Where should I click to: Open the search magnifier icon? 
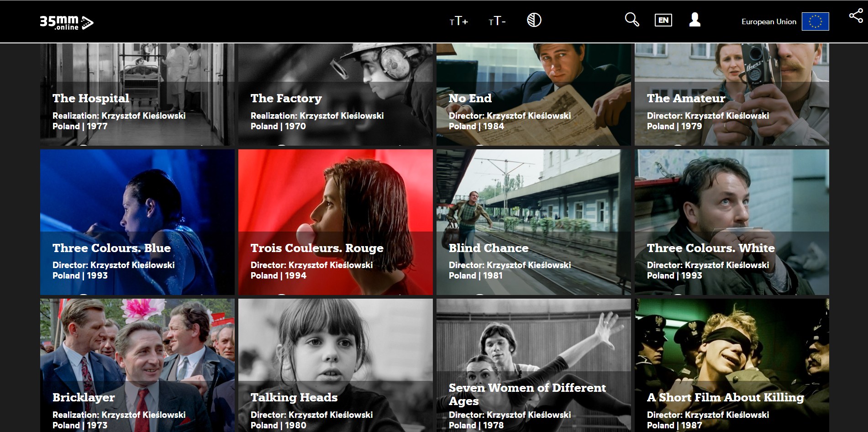point(632,20)
